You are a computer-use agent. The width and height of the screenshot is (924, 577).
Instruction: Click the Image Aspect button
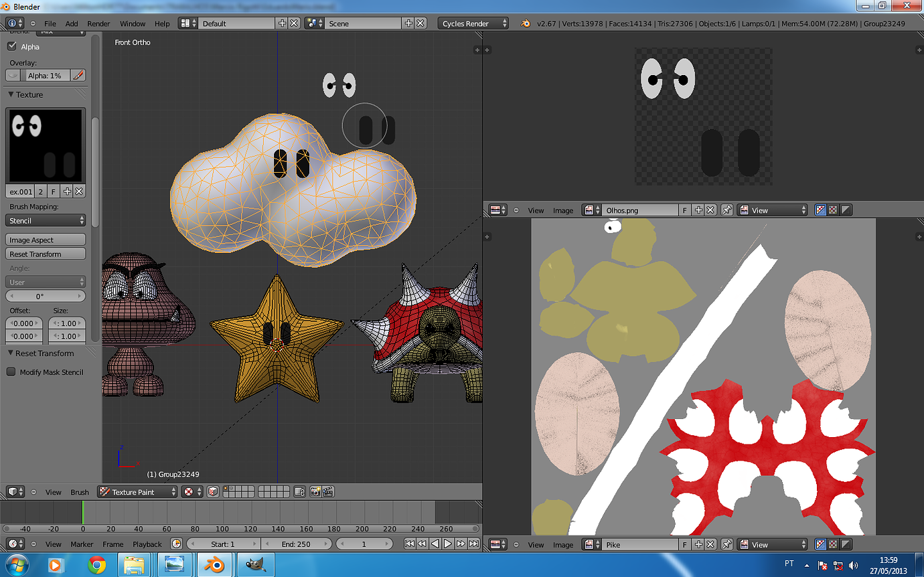pos(46,240)
